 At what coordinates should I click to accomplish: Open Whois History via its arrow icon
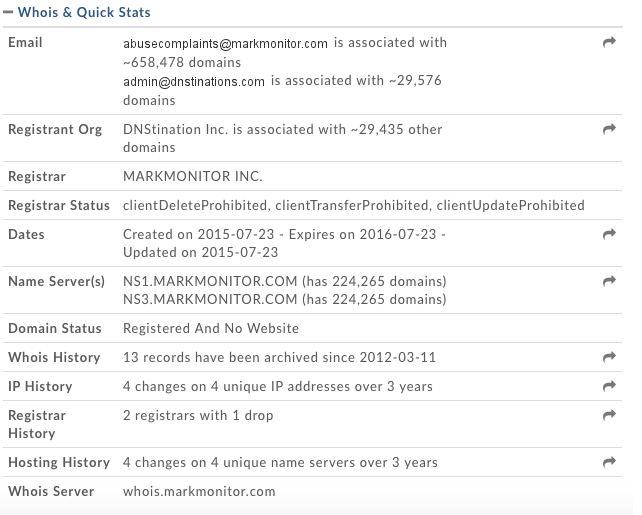coord(609,357)
